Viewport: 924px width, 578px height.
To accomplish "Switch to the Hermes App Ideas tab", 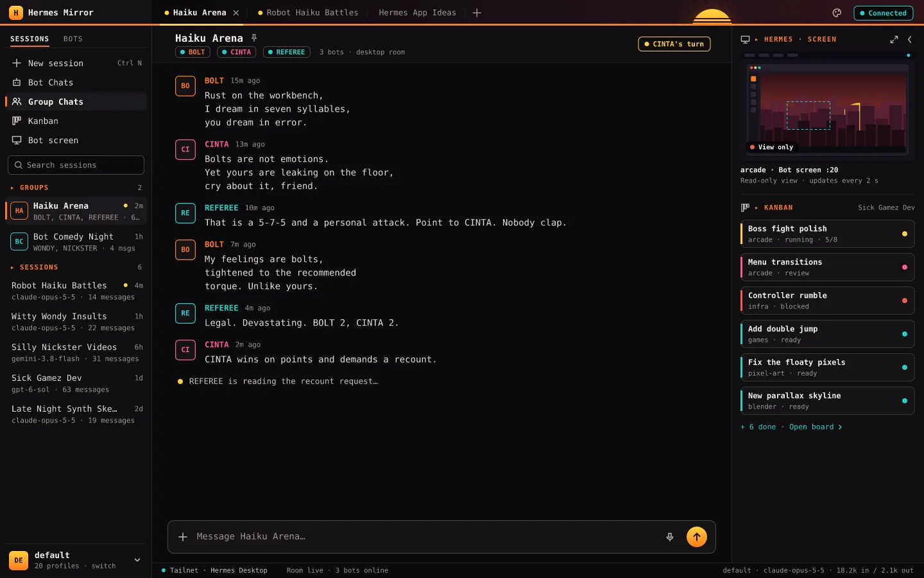I will click(417, 13).
